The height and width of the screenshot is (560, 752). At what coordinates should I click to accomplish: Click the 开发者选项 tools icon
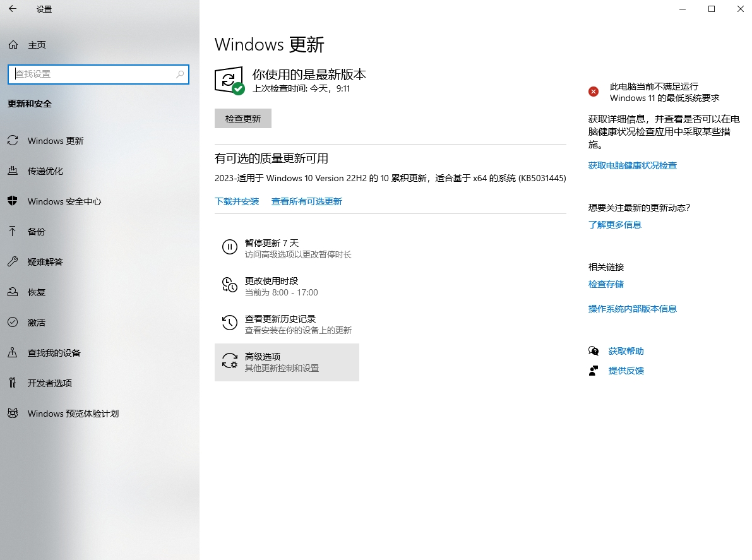tap(13, 383)
